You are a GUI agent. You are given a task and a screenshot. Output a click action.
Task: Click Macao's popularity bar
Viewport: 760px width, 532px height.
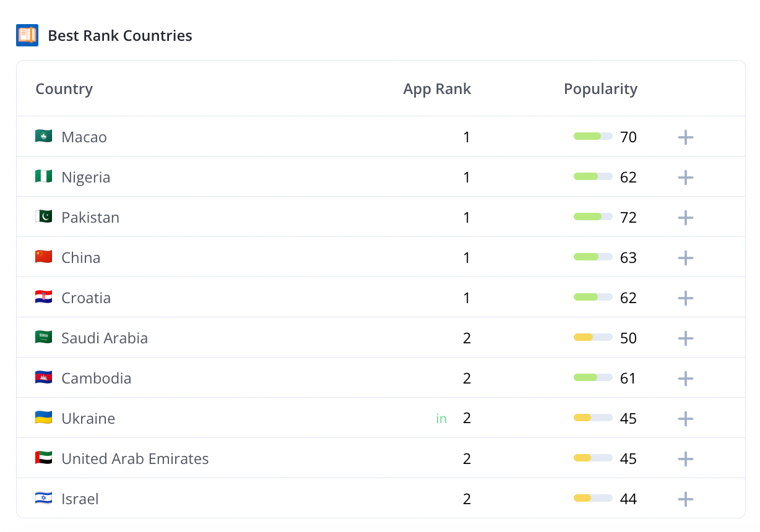coord(593,137)
